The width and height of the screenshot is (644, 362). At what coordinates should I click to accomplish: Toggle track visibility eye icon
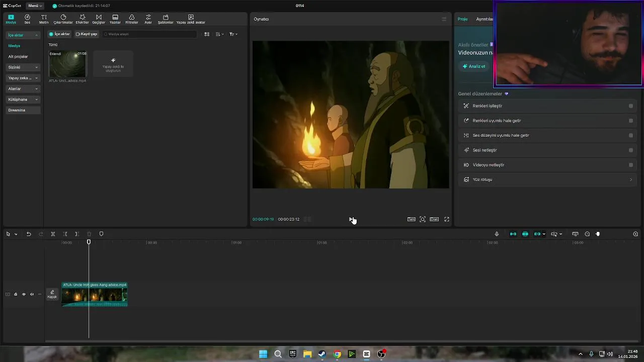coord(24,294)
